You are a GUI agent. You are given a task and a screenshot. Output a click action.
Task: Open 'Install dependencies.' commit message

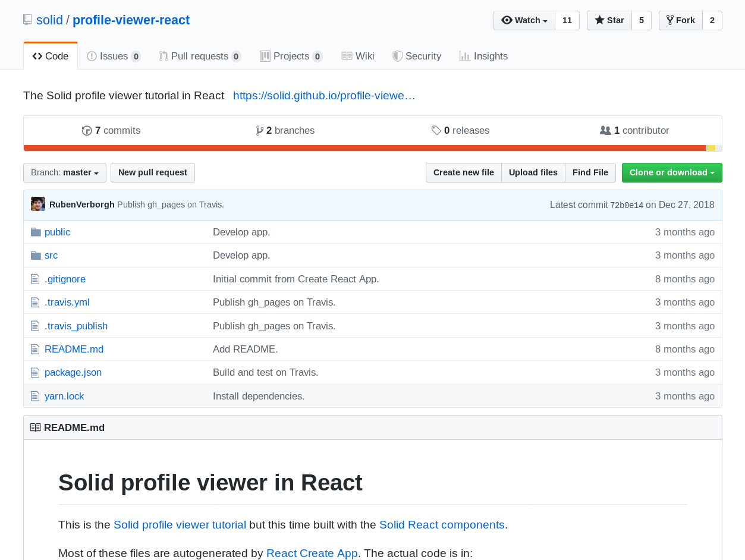pos(259,396)
